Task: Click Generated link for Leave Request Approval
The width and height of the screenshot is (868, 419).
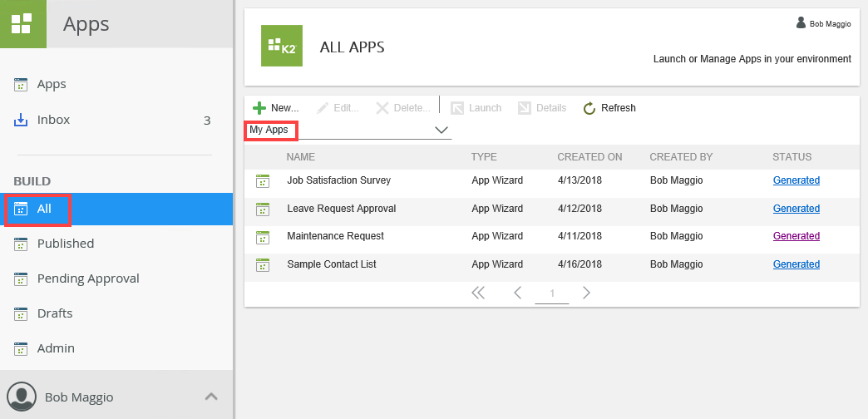Action: coord(796,209)
